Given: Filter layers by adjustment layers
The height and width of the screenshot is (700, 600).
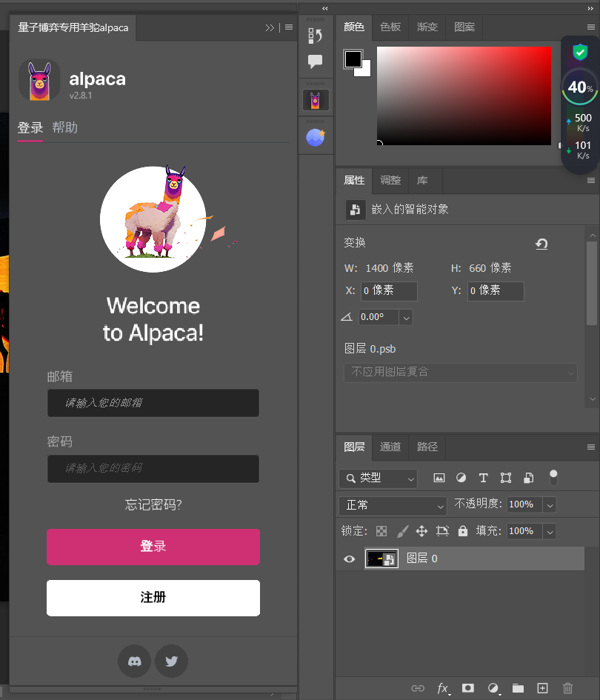Looking at the screenshot, I should [461, 478].
